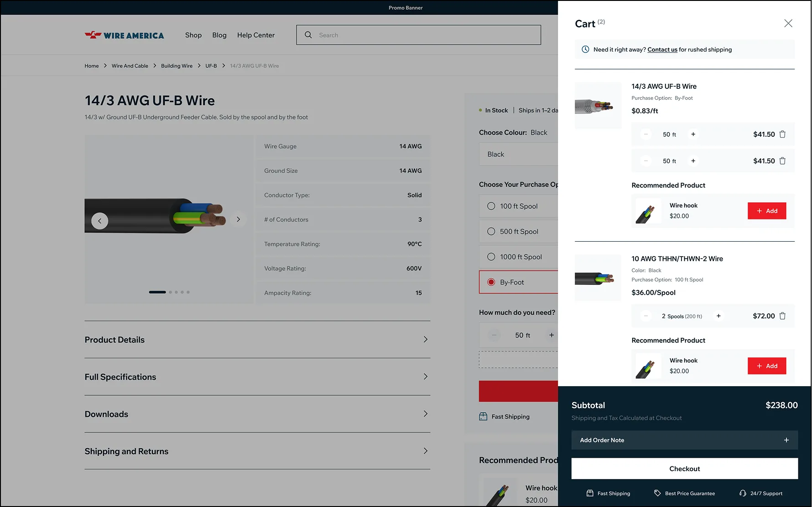Viewport: 812px width, 507px height.
Task: Open the 10 AWG THHN/THWN-2 Wire cart thumbnail
Action: pyautogui.click(x=598, y=278)
